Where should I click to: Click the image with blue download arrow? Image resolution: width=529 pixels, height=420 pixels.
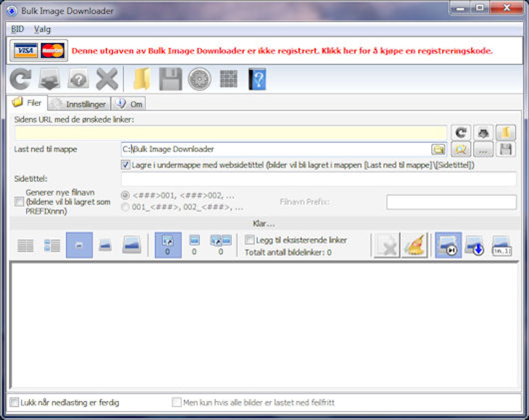click(x=475, y=245)
